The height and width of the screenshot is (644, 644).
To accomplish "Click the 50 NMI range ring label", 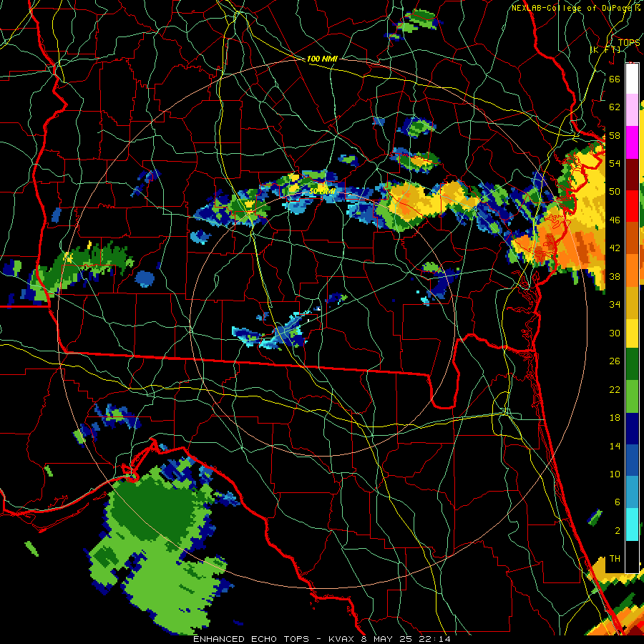I will coord(323,191).
